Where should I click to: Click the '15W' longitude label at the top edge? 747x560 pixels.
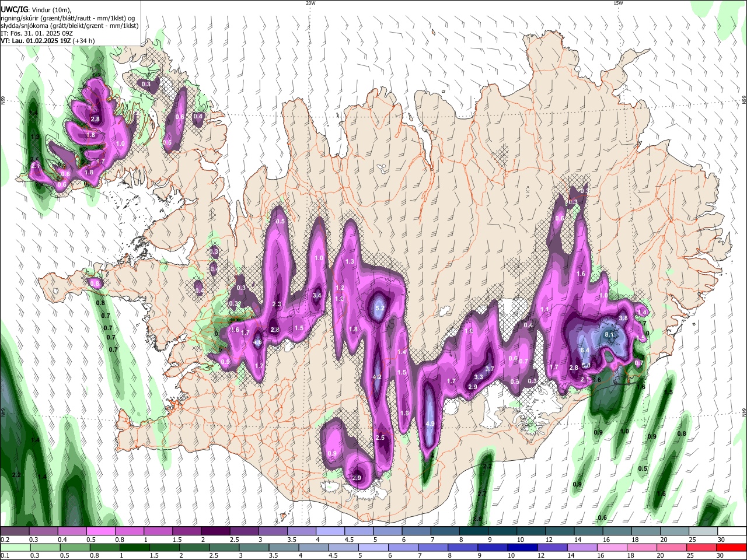[x=618, y=3]
